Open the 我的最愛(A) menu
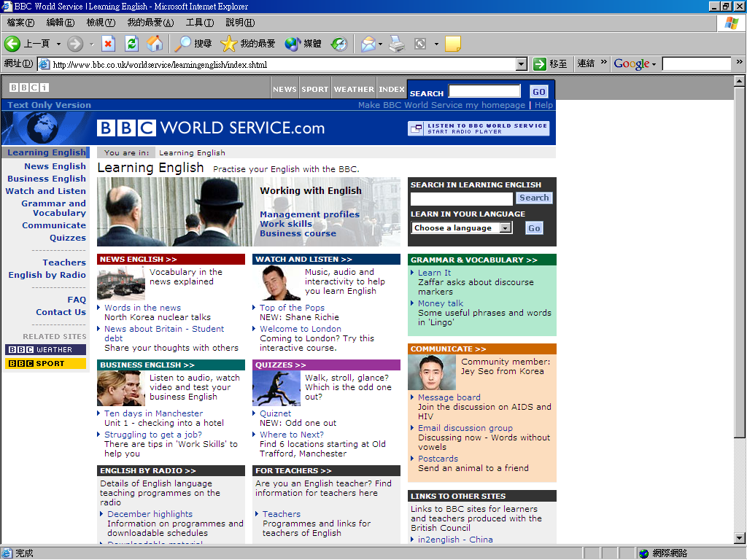This screenshot has height=560, width=747. (x=150, y=23)
